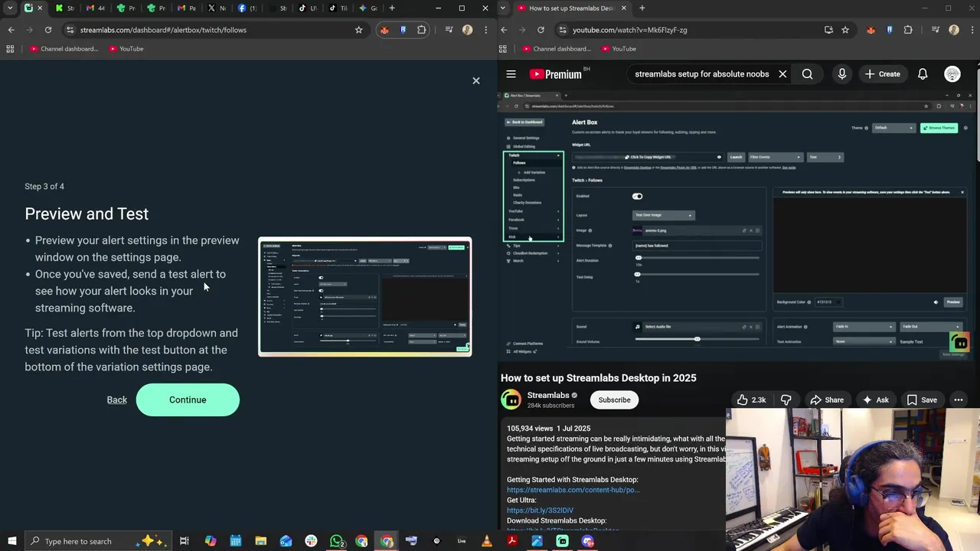The width and height of the screenshot is (980, 551).
Task: Open Outlook from the taskbar
Action: pos(286,541)
